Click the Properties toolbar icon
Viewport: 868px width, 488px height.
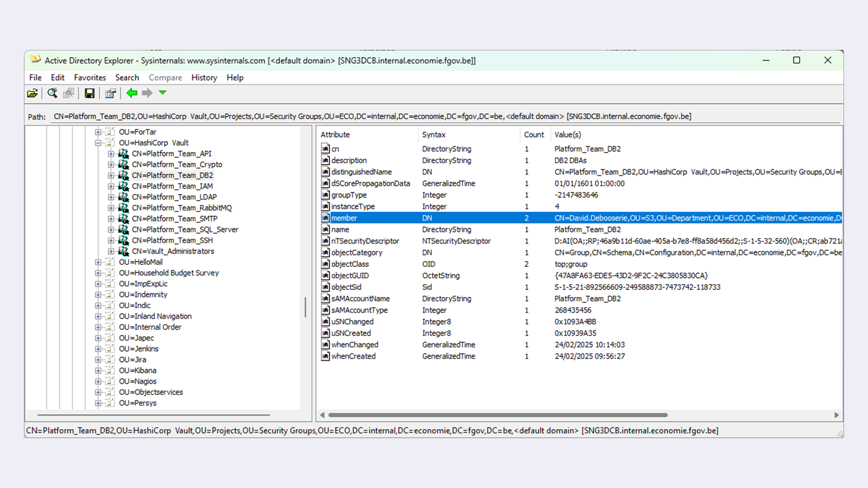click(110, 93)
